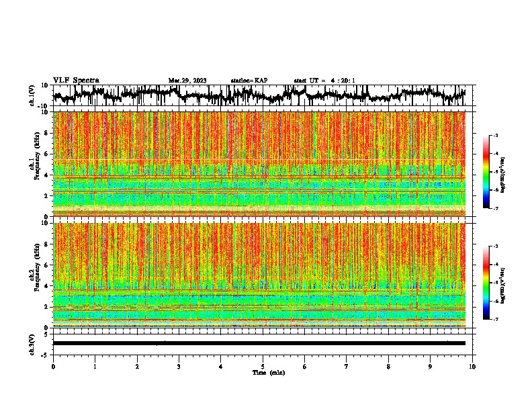The image size is (532, 411).
Task: Click time axis tick label "6"
Action: point(304,367)
